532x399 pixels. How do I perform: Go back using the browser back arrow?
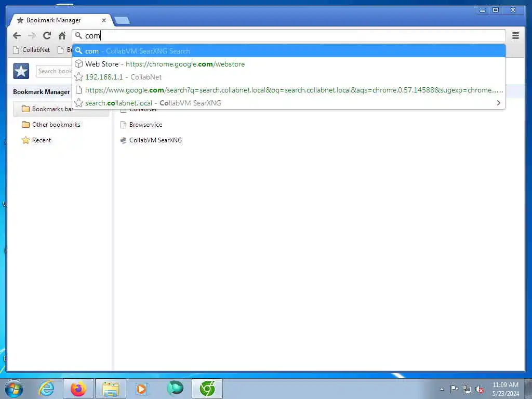pos(17,36)
